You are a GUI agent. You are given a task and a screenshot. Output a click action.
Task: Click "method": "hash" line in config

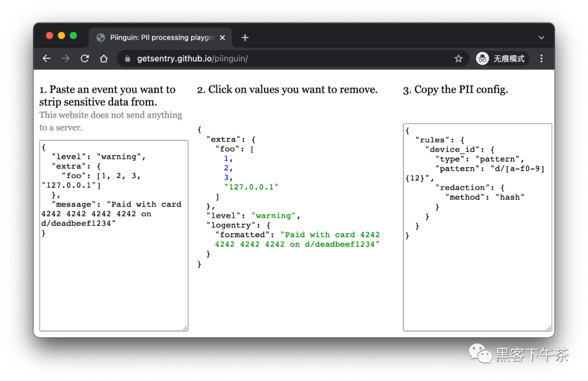tap(485, 197)
